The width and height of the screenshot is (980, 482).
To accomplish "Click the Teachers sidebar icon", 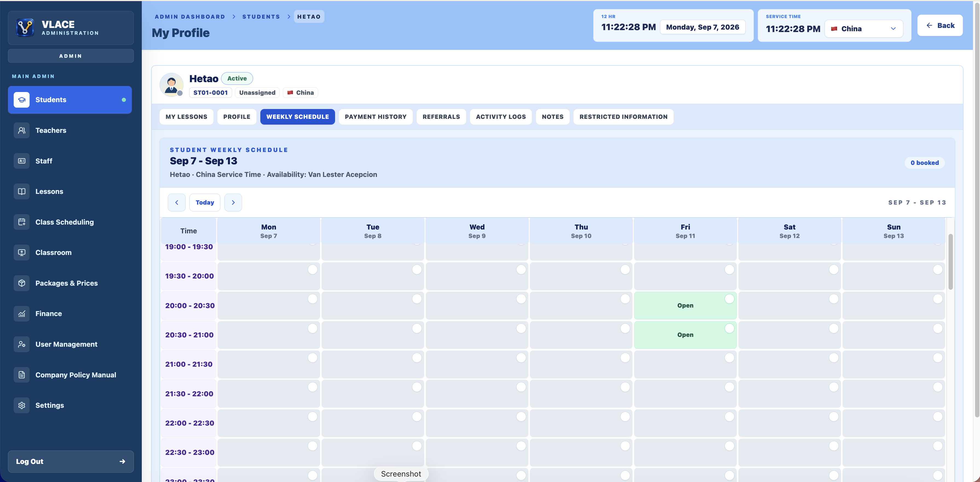I will pyautogui.click(x=22, y=130).
